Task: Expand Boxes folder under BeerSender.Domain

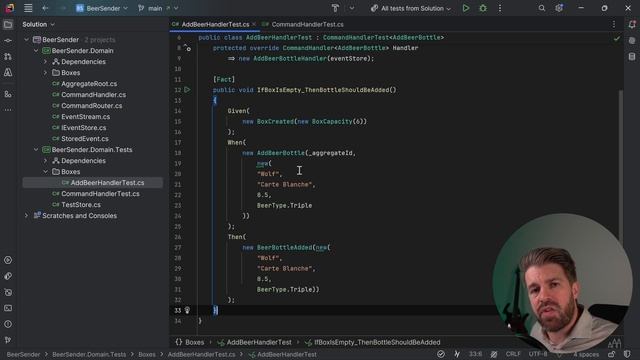Action: [45, 73]
